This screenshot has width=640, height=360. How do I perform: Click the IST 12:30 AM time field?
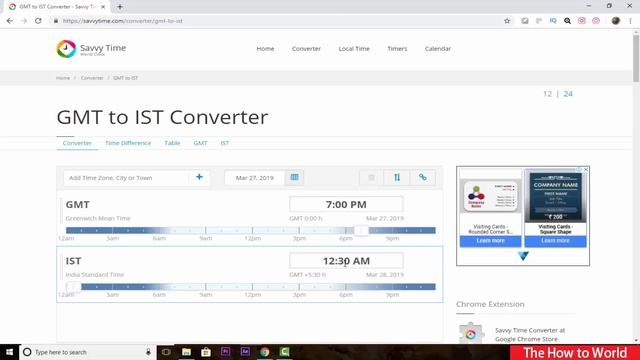pos(346,260)
